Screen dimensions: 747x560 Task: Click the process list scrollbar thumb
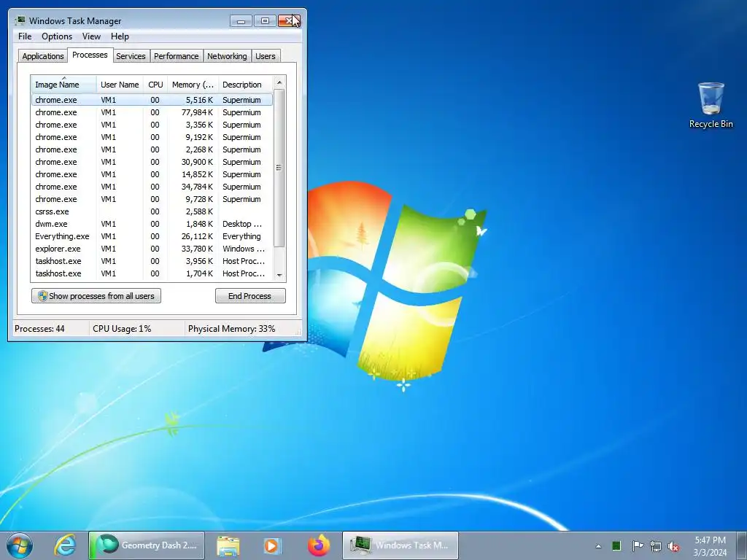(279, 168)
